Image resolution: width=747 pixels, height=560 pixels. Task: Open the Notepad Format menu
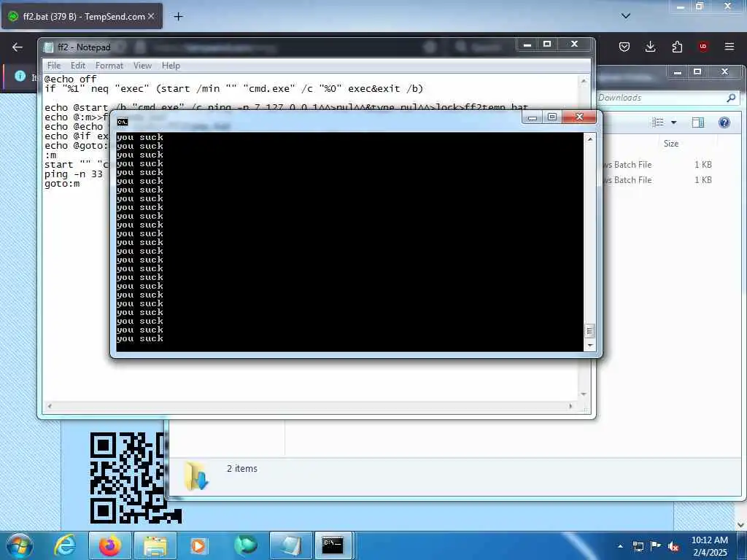[109, 66]
